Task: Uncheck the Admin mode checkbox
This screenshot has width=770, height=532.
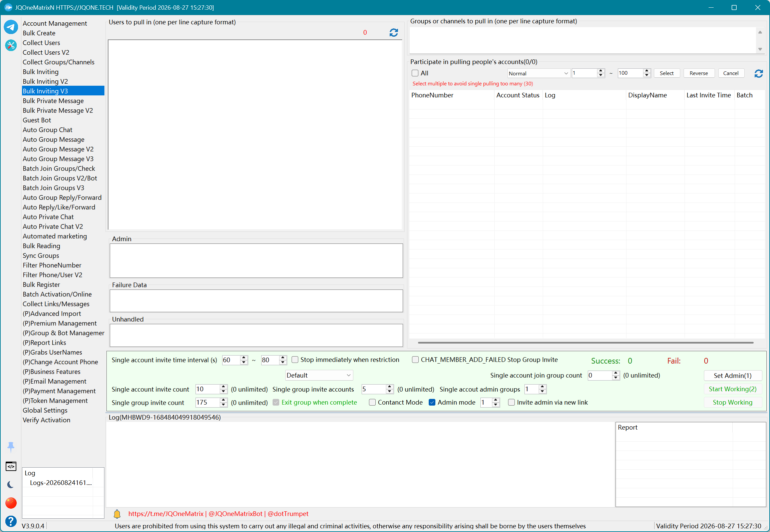Action: click(x=432, y=402)
